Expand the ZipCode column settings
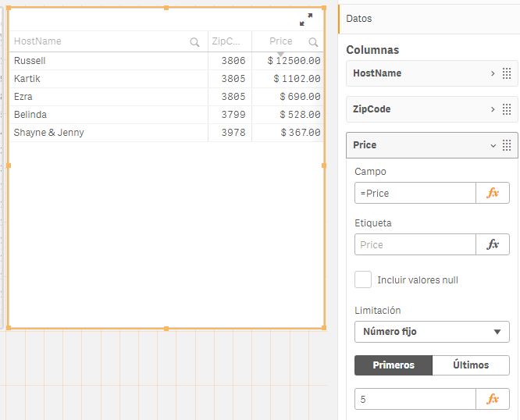Viewport: 520px width, 420px height. pos(493,109)
